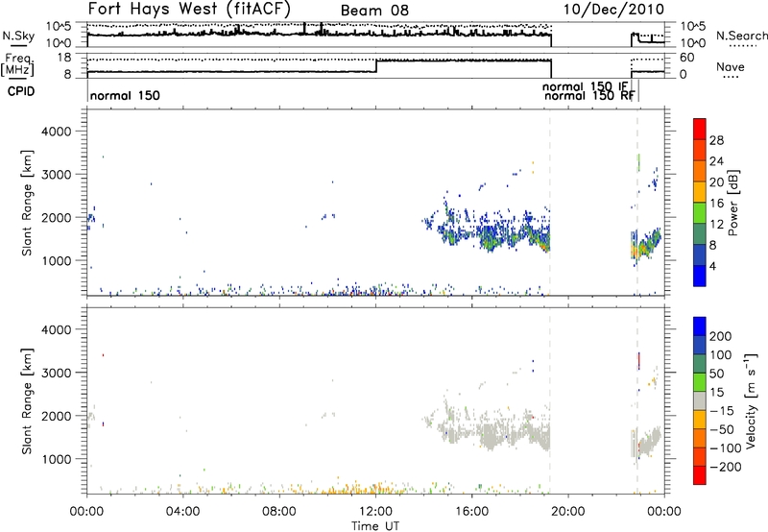
Task: Click the 'Nave' legend label
Action: [x=731, y=67]
